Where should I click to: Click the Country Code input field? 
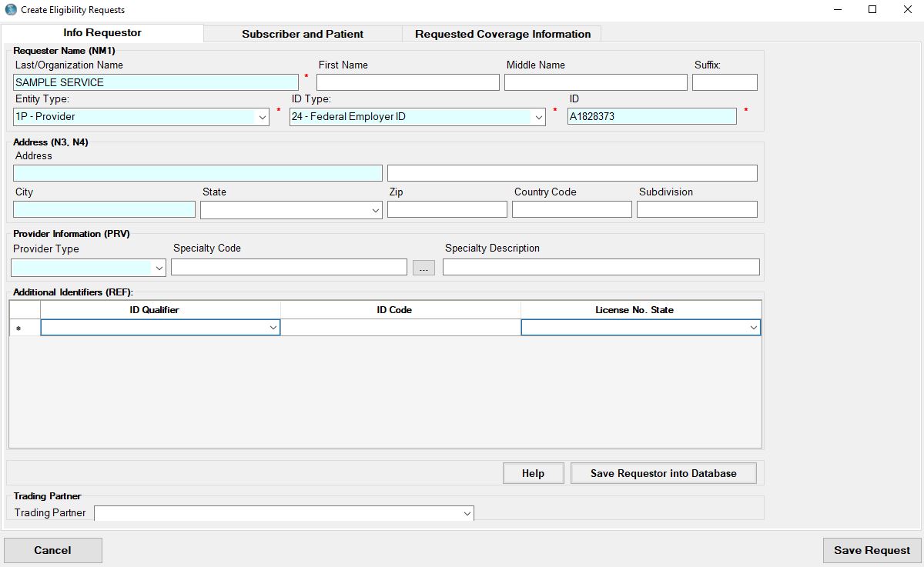[572, 209]
